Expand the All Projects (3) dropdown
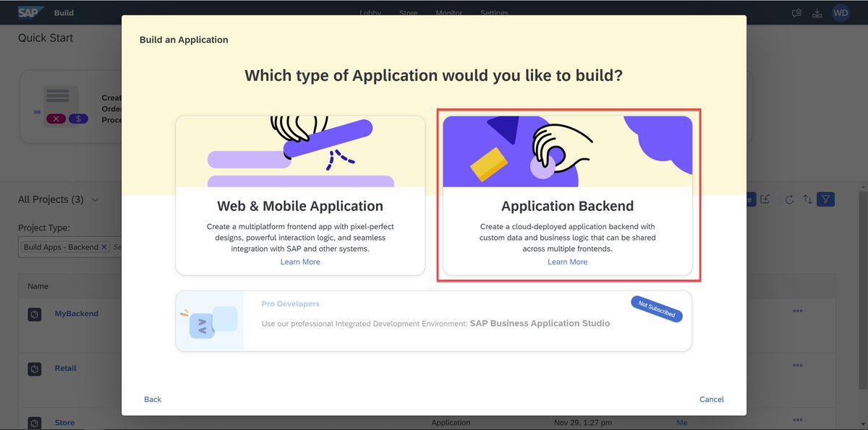 pyautogui.click(x=95, y=199)
